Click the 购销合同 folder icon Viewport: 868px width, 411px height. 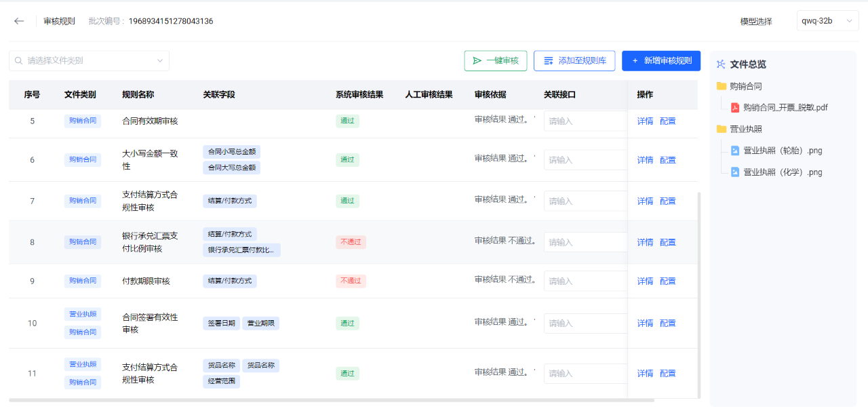pos(721,86)
